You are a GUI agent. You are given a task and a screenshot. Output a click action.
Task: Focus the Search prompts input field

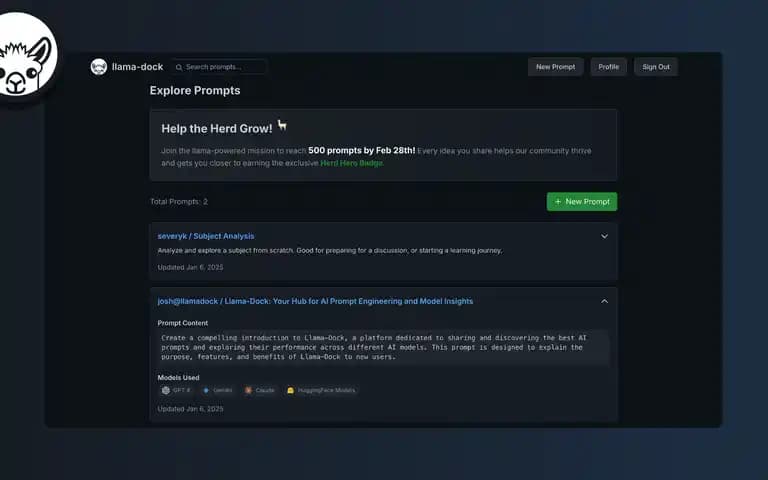point(219,67)
